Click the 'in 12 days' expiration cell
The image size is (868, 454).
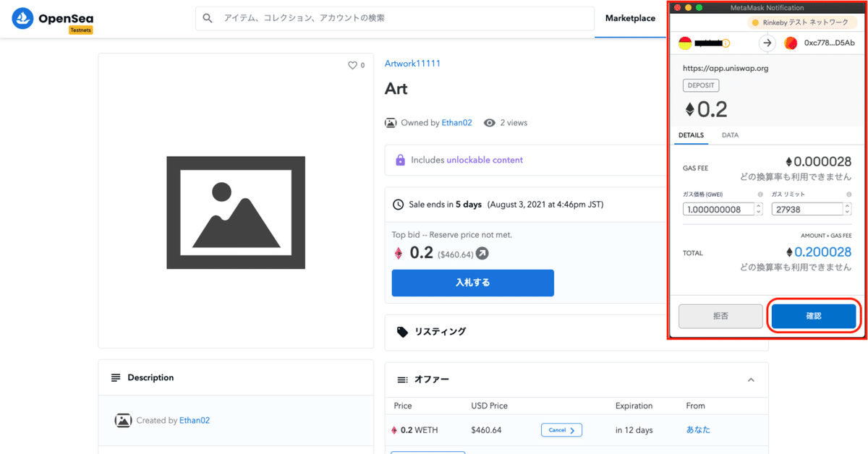point(634,430)
